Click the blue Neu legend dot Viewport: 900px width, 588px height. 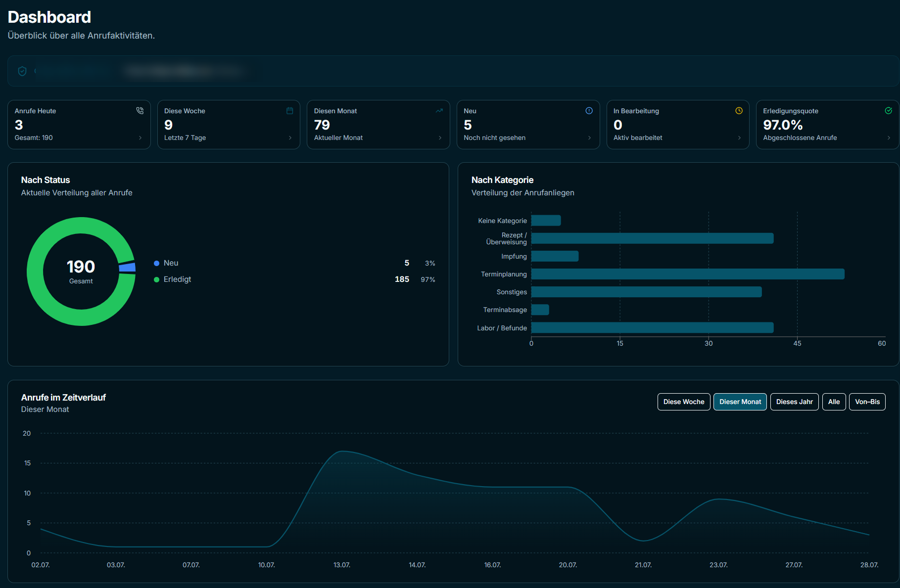[156, 263]
